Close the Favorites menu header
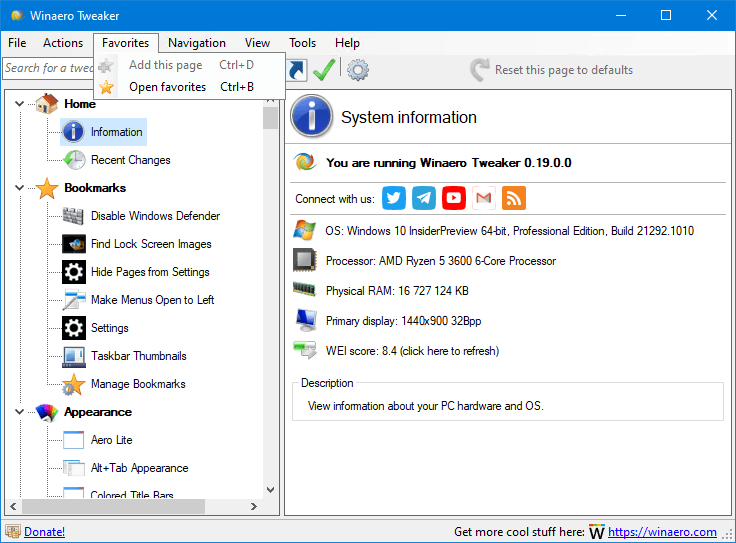This screenshot has width=736, height=543. (x=125, y=43)
